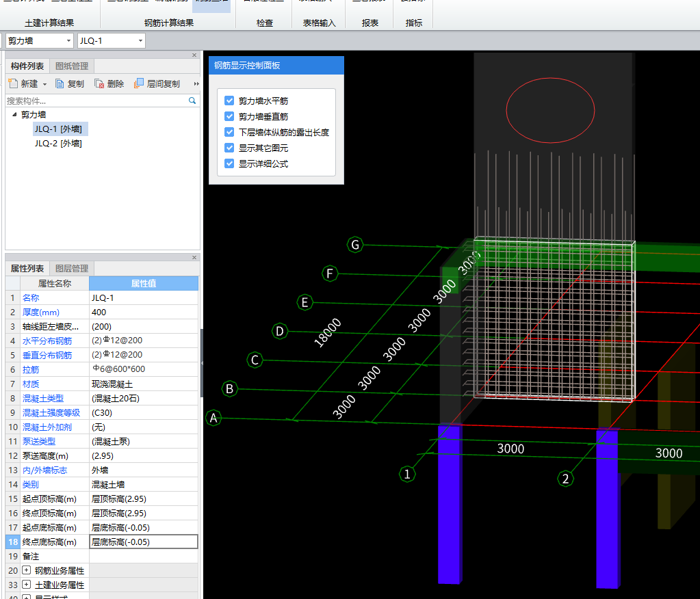
Task: Switch to the 属性列表 tab
Action: 27,269
